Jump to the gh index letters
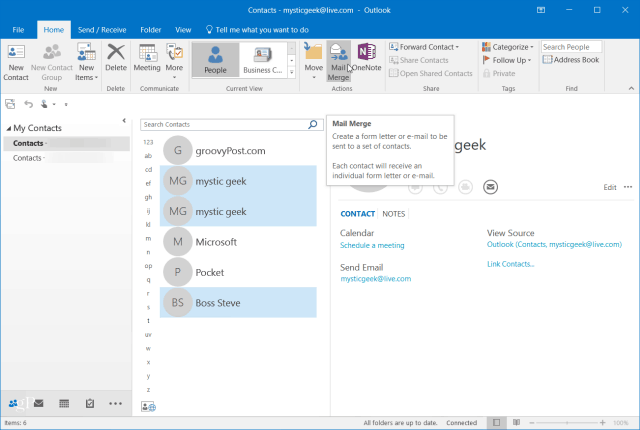This screenshot has width=640, height=430. 148,197
